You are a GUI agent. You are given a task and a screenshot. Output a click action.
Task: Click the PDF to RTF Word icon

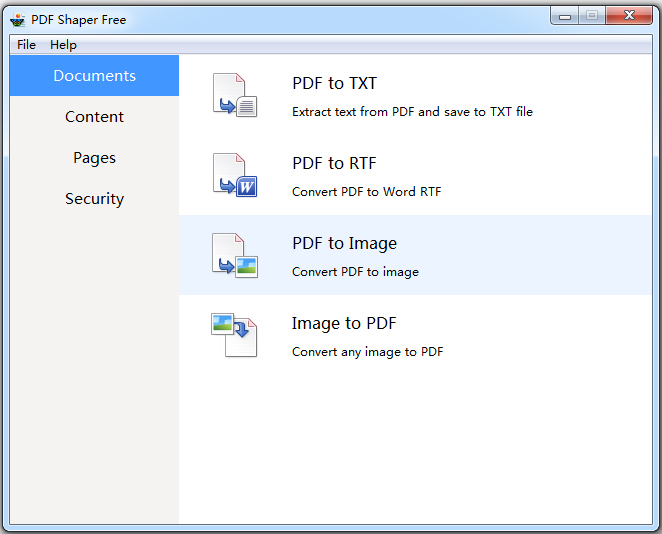tap(235, 175)
